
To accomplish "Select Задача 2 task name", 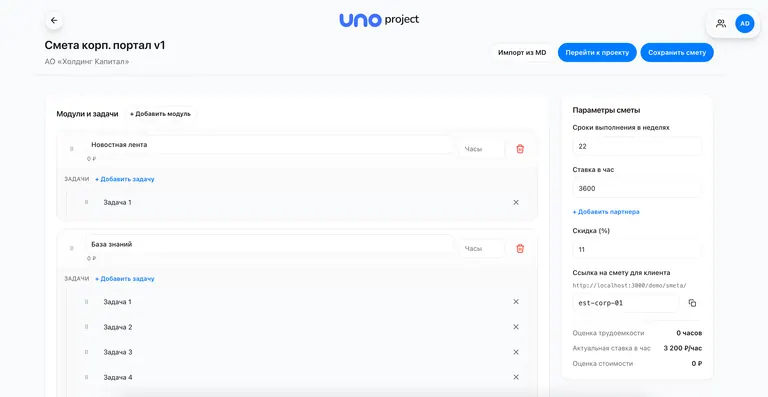I will point(118,327).
